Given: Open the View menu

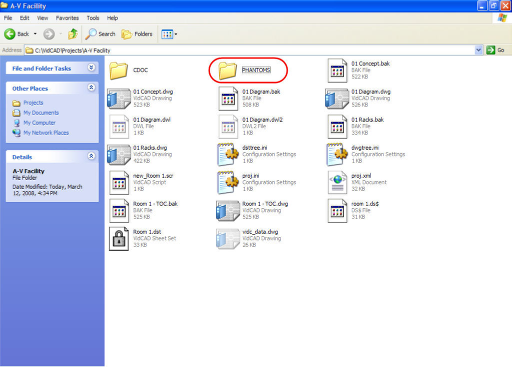Looking at the screenshot, I should pos(42,18).
